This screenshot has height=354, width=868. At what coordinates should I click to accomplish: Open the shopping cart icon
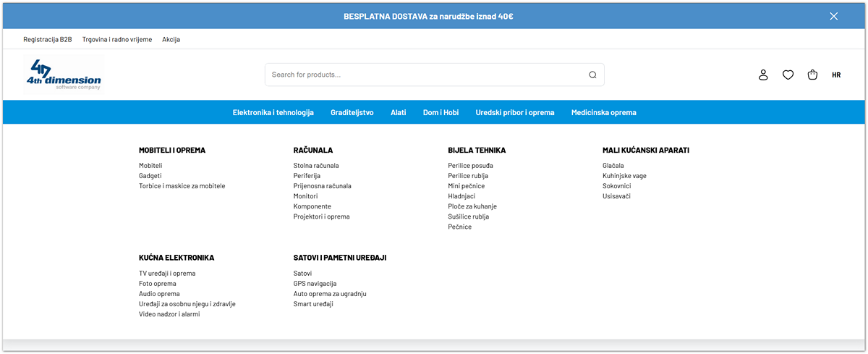pyautogui.click(x=812, y=75)
